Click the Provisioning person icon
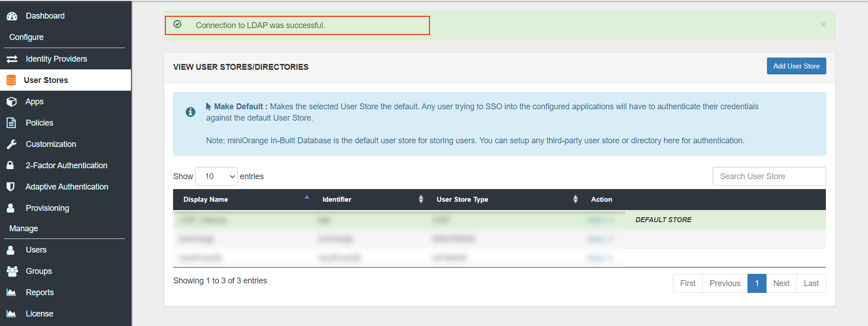The height and width of the screenshot is (326, 868). [10, 208]
